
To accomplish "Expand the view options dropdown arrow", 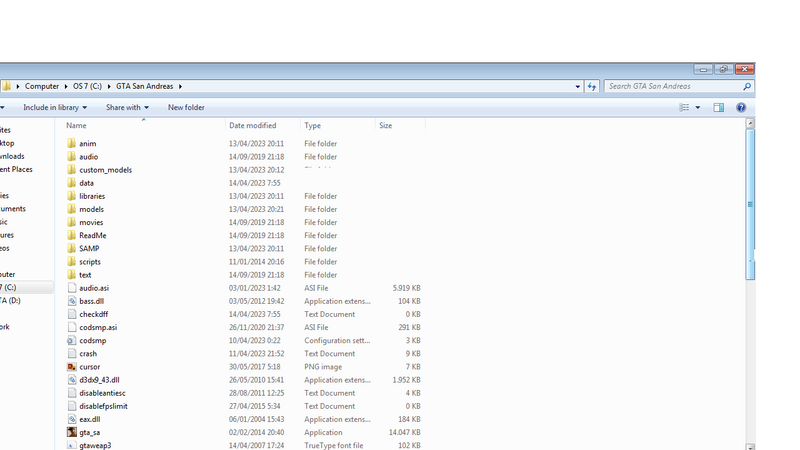I will 697,107.
